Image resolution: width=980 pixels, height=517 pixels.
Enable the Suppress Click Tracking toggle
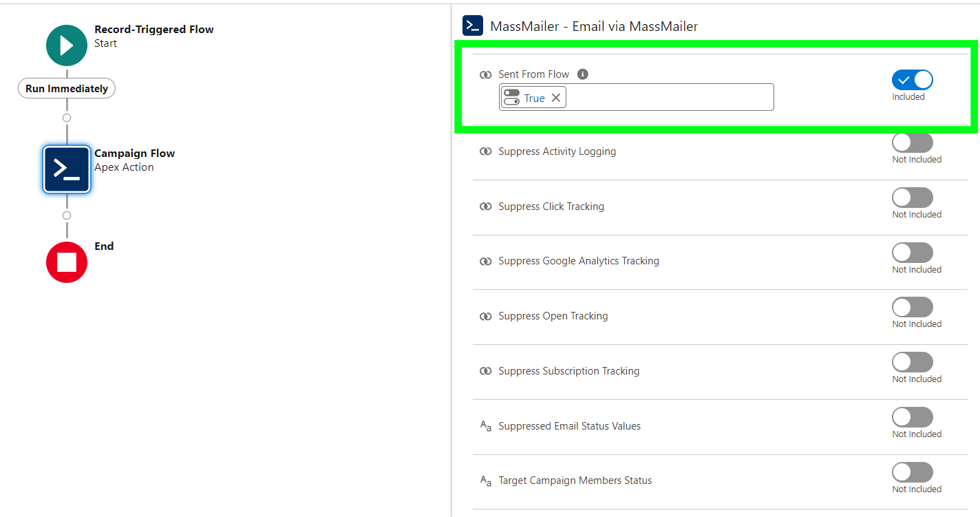click(x=913, y=198)
